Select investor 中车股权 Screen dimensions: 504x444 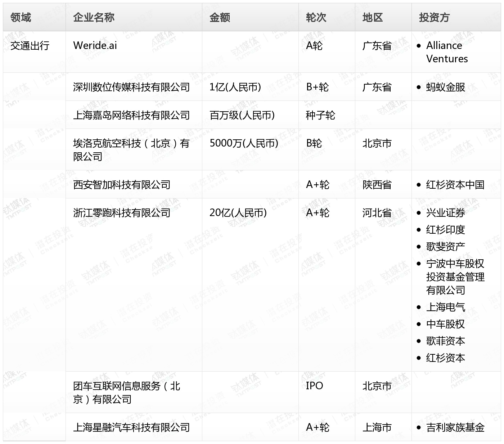click(446, 324)
